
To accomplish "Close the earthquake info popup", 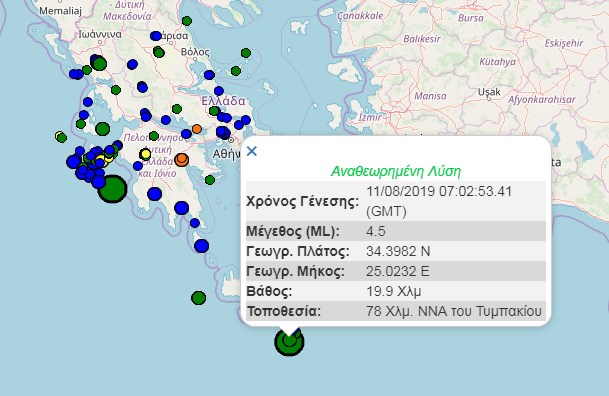I will point(252,151).
